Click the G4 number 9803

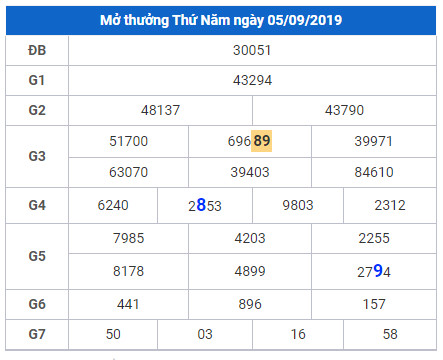point(298,205)
